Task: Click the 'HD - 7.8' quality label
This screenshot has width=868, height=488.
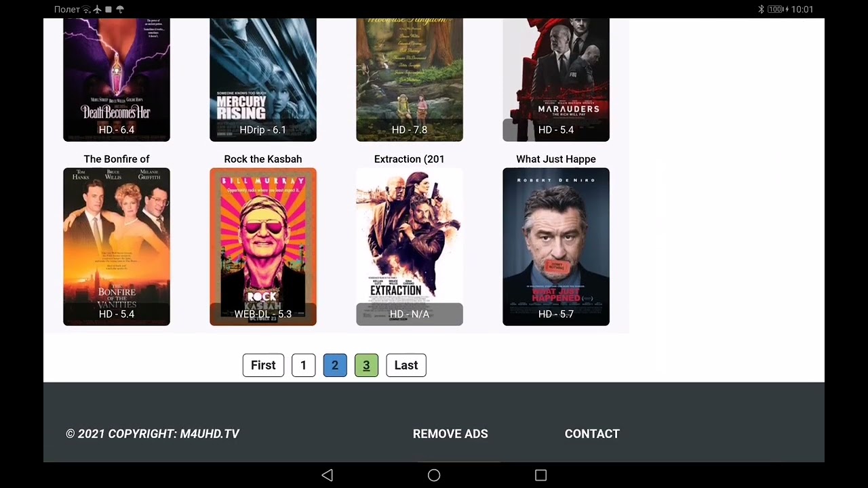Action: (x=410, y=129)
